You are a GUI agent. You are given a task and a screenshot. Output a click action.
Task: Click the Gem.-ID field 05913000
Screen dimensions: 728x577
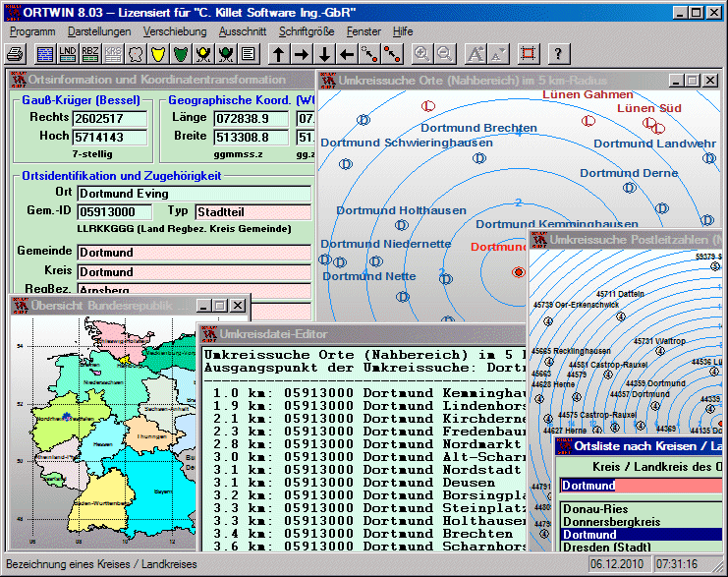pos(114,212)
